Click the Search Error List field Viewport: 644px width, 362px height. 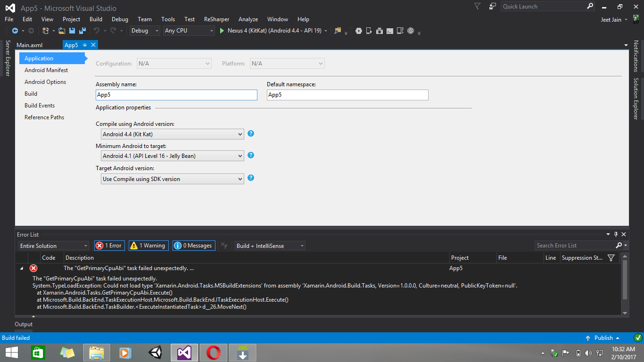[x=575, y=246]
